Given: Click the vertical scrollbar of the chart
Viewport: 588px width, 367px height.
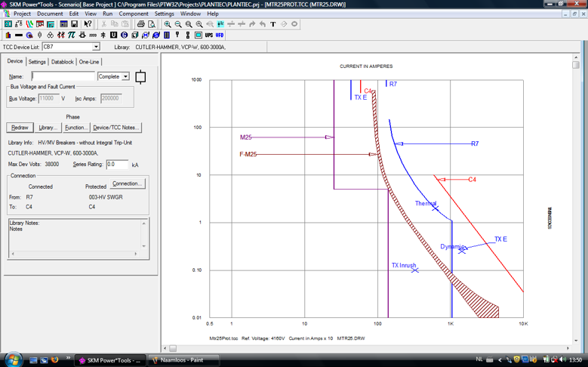Looking at the screenshot, I should 576,199.
